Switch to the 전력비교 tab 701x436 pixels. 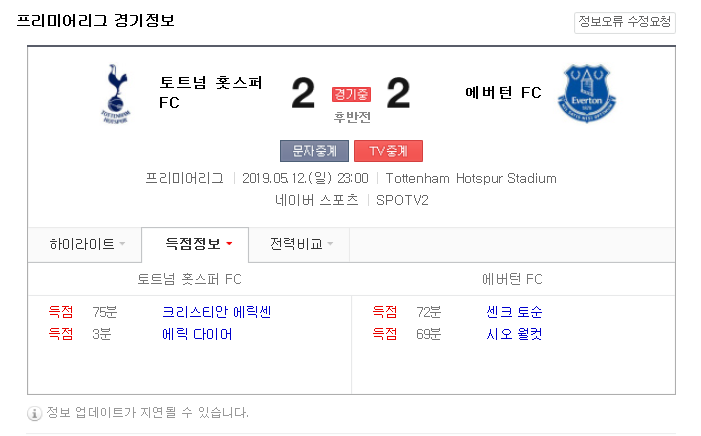coord(299,244)
